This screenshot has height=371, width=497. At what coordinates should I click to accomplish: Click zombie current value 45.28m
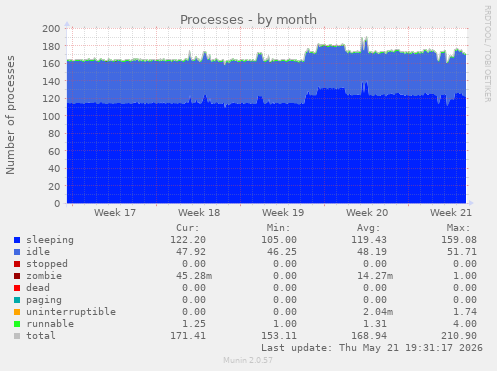pyautogui.click(x=194, y=276)
